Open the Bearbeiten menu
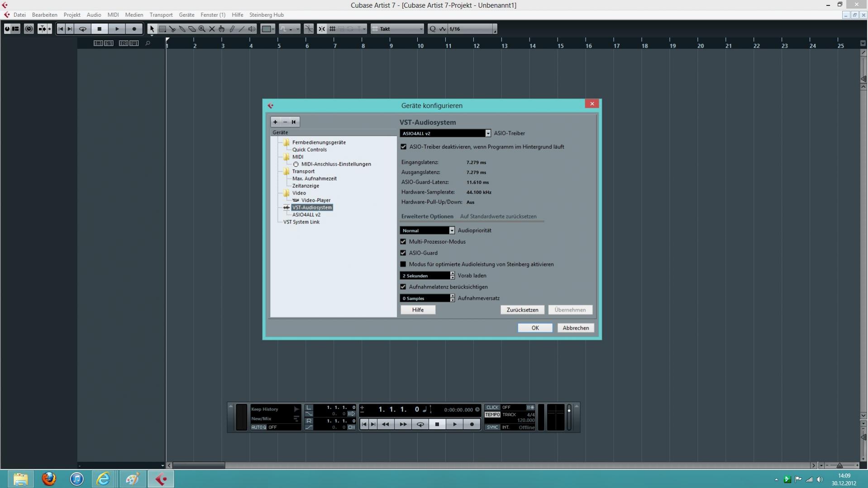Image resolution: width=868 pixels, height=488 pixels. pos(44,15)
